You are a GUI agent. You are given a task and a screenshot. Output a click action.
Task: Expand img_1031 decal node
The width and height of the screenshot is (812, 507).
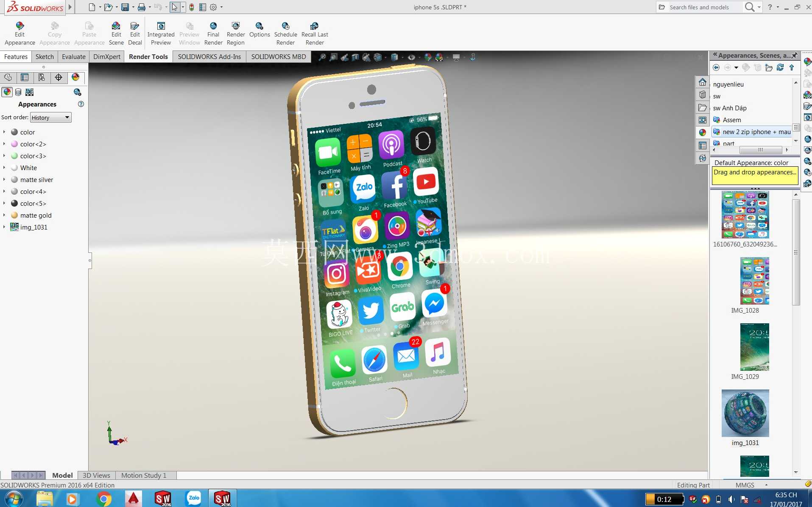[x=4, y=227]
